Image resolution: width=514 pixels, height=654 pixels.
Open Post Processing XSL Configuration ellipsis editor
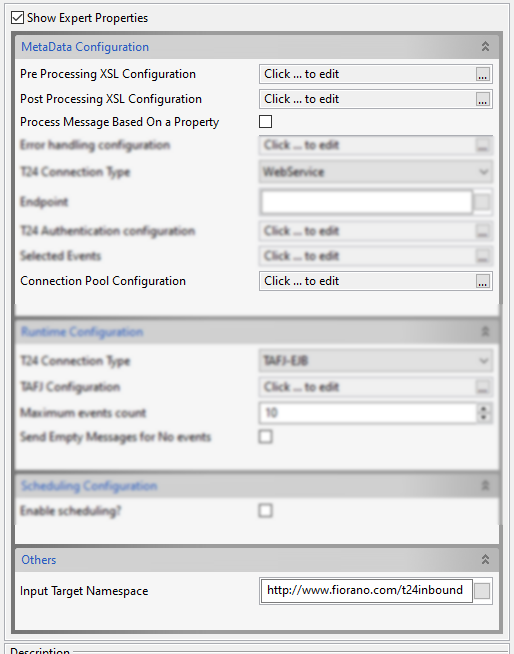pos(483,99)
